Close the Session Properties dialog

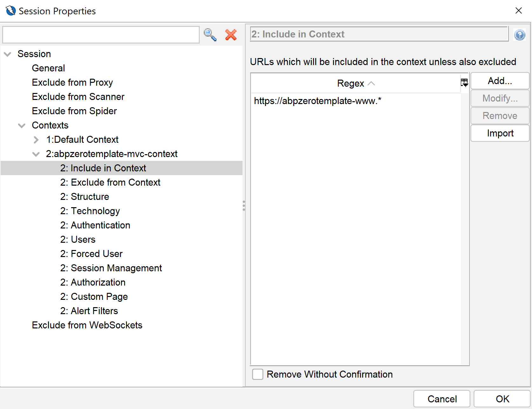(x=519, y=11)
